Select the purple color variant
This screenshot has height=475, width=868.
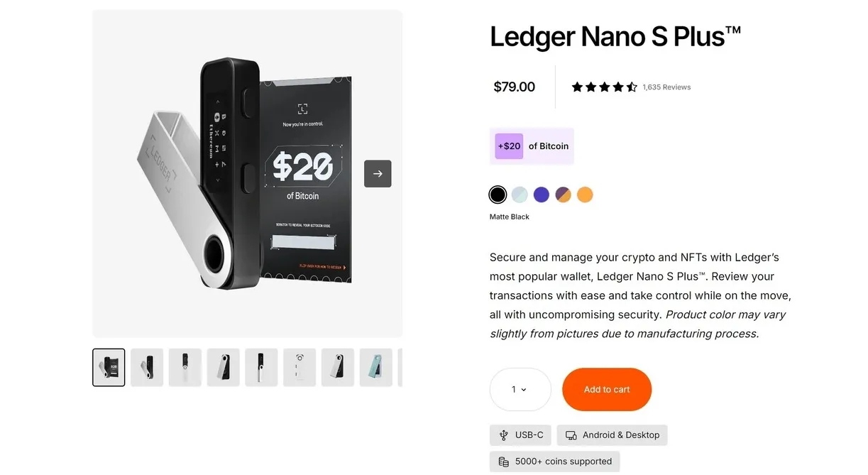pos(542,195)
